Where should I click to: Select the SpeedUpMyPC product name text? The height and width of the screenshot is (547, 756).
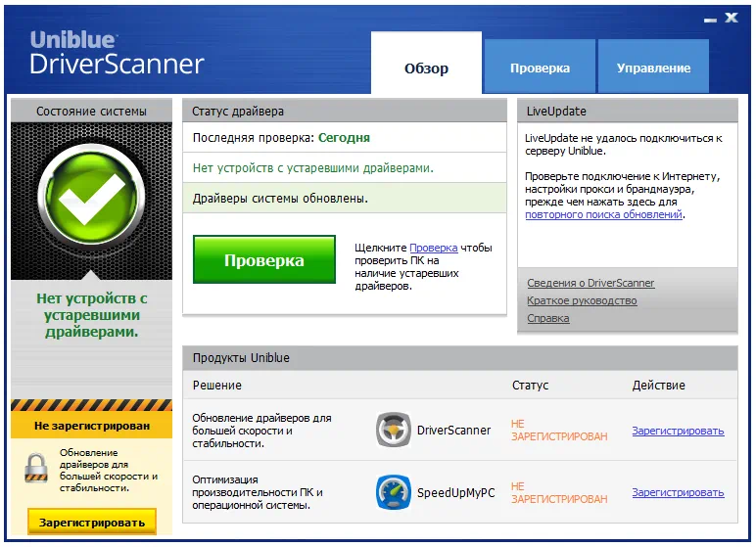455,492
